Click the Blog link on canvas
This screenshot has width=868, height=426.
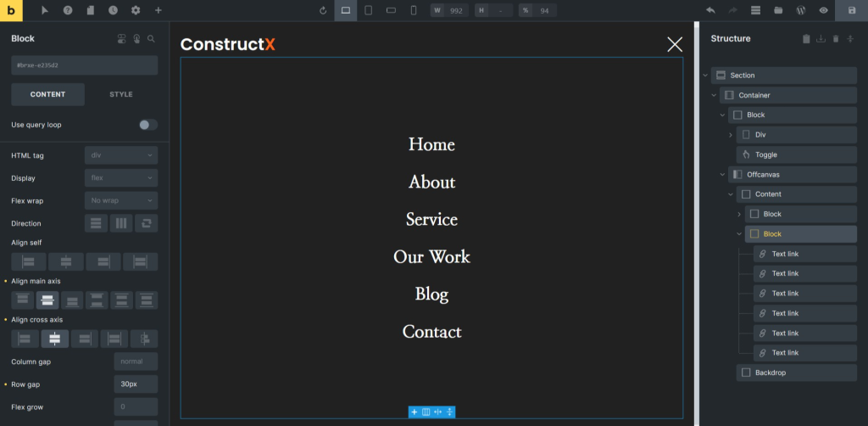[431, 294]
